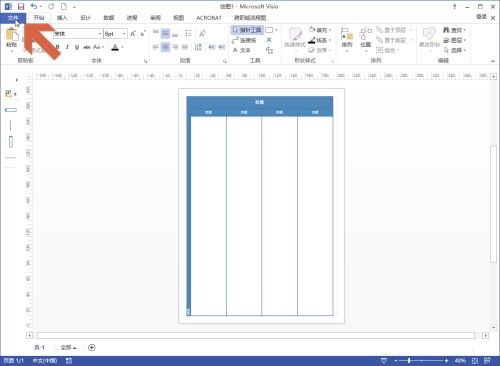This screenshot has height=366, width=500.
Task: Click the Connection Point X tool icon
Action: 269,40
